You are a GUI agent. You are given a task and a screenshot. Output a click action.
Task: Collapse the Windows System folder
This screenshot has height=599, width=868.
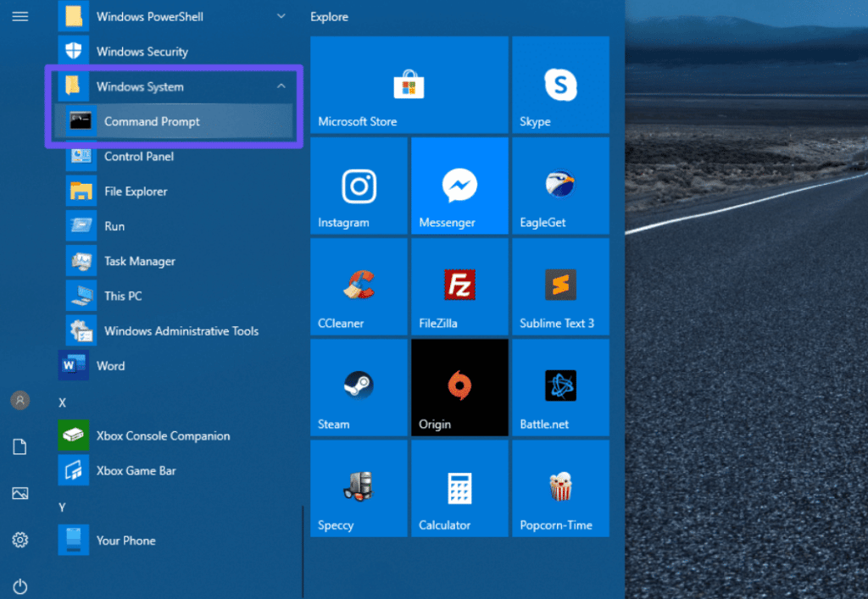pos(281,86)
